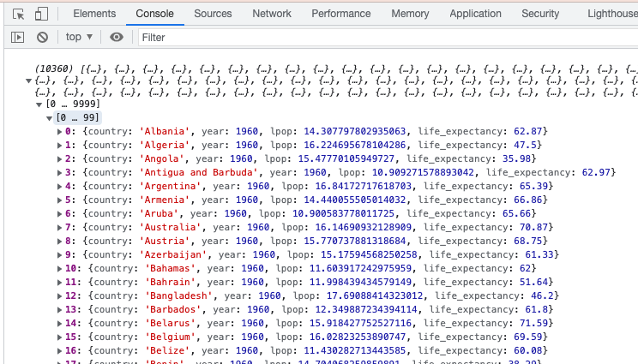Click lpop value 10.900583778011725
Viewport: 638px width, 364px height.
click(343, 213)
